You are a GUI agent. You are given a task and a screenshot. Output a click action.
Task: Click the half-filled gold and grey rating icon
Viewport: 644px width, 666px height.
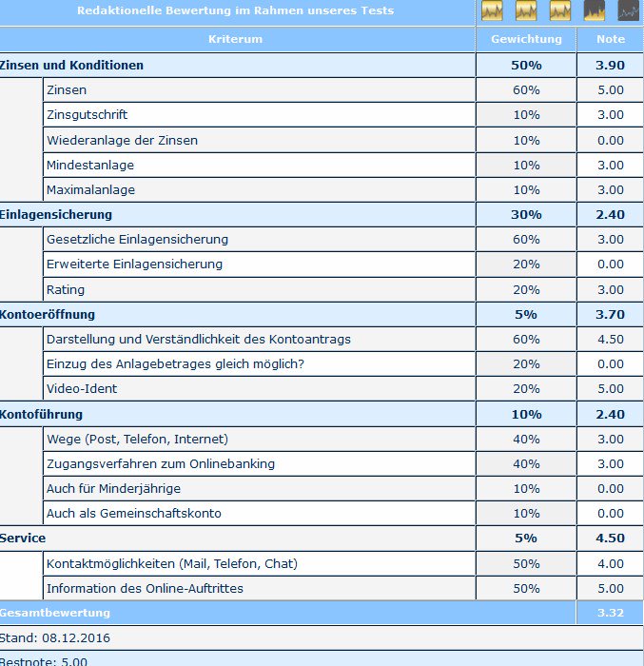click(x=594, y=10)
